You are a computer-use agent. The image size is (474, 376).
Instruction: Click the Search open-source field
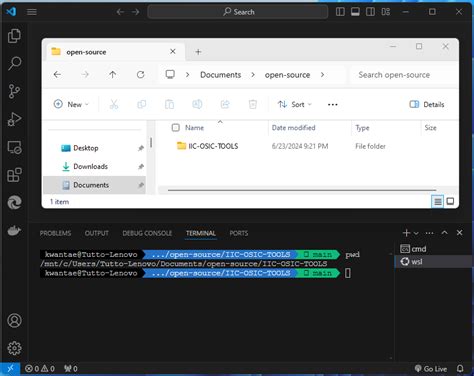404,75
